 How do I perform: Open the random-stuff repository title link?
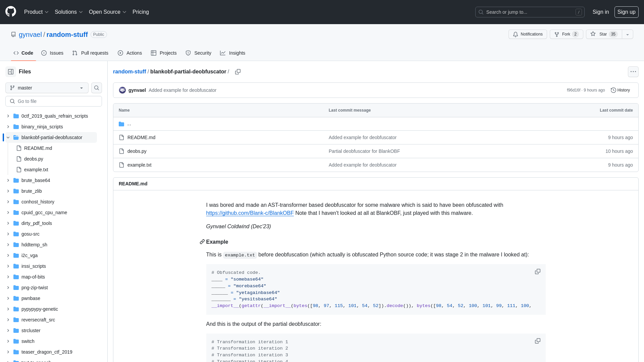click(67, 35)
